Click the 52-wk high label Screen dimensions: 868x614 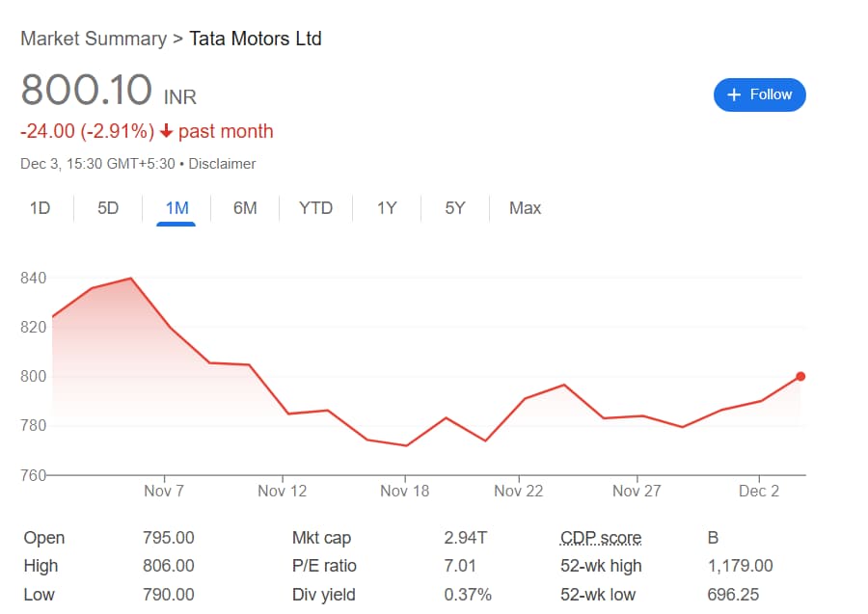click(601, 566)
